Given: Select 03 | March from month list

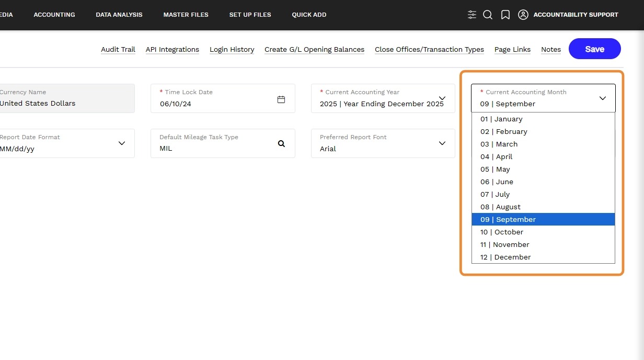Looking at the screenshot, I should 543,144.
